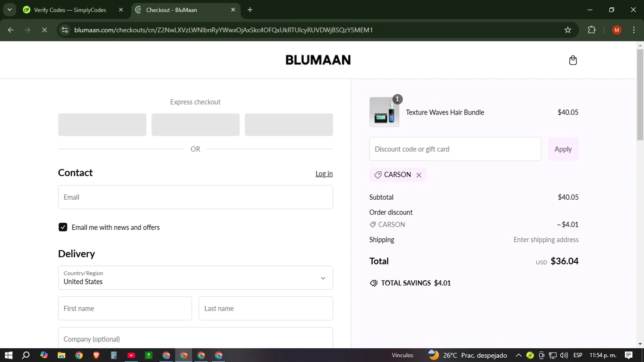Show hidden system tray icons
644x362 pixels.
(519, 355)
